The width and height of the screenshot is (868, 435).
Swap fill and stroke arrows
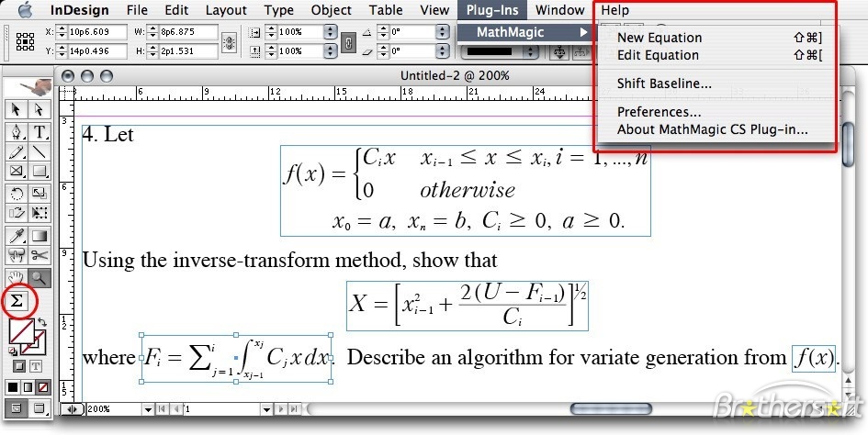[42, 323]
